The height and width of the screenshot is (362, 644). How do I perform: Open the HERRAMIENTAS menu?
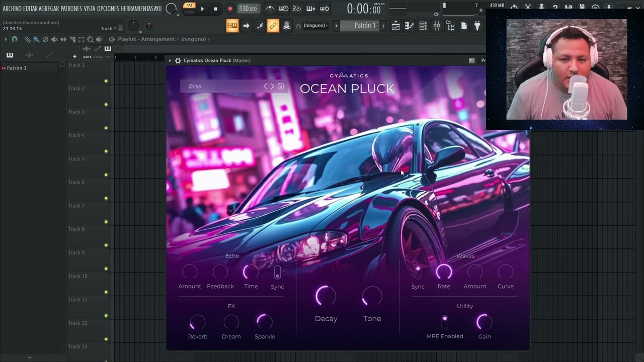(x=138, y=9)
